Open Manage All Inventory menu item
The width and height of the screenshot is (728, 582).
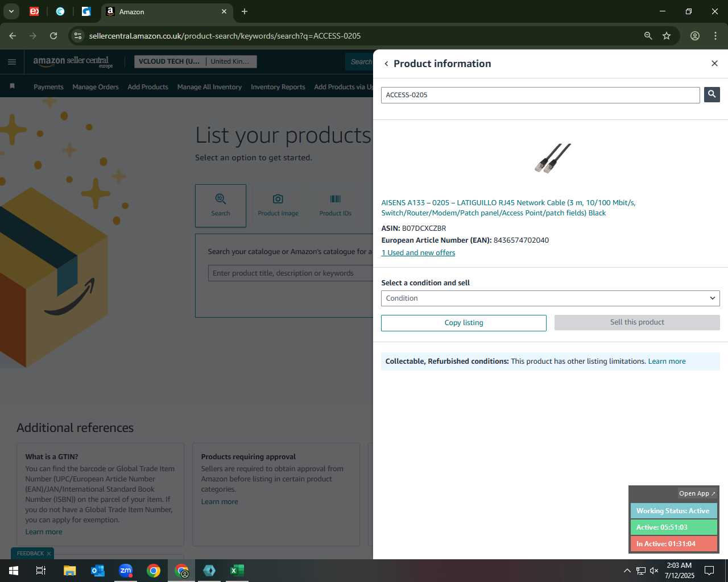pyautogui.click(x=209, y=87)
